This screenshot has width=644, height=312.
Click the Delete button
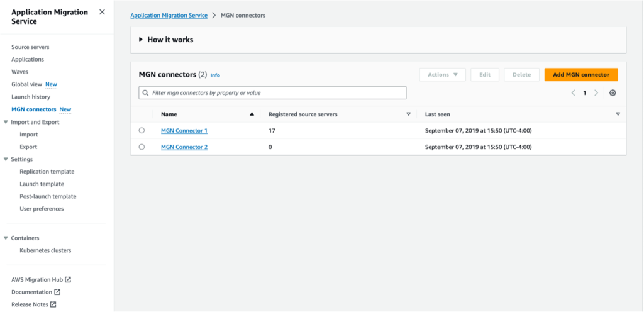521,75
